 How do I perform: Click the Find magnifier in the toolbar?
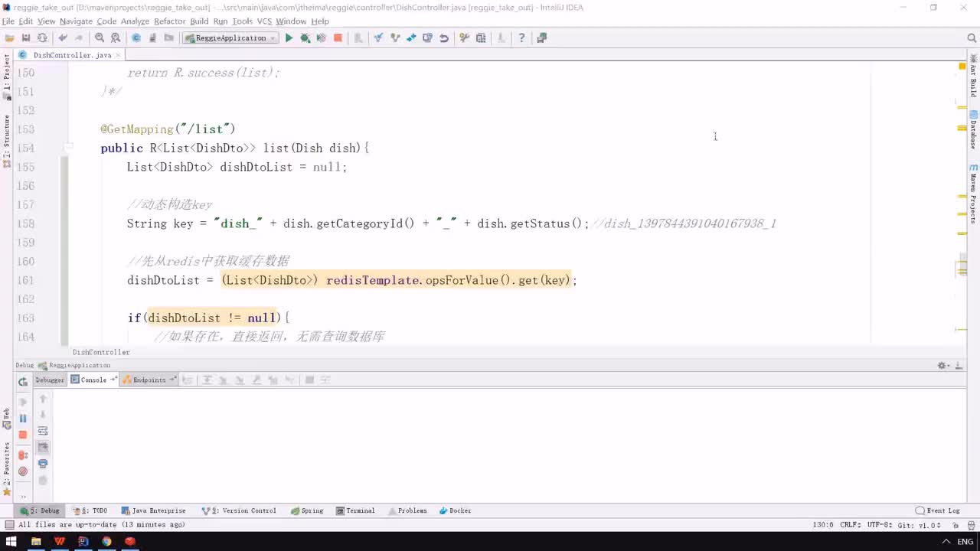click(x=100, y=37)
